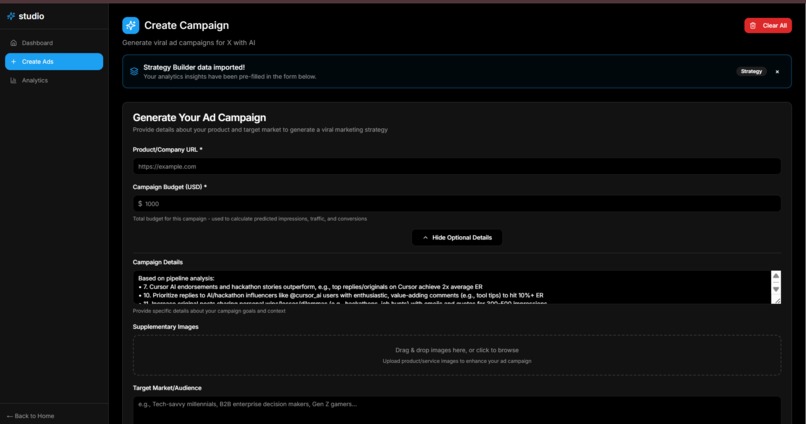Click the chevron in Hide Optional Details
The image size is (806, 424).
[425, 237]
